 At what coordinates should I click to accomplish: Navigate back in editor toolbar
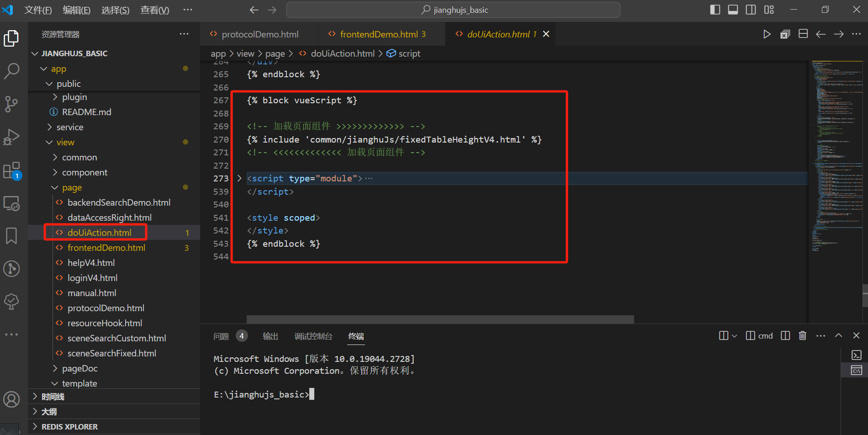[821, 34]
